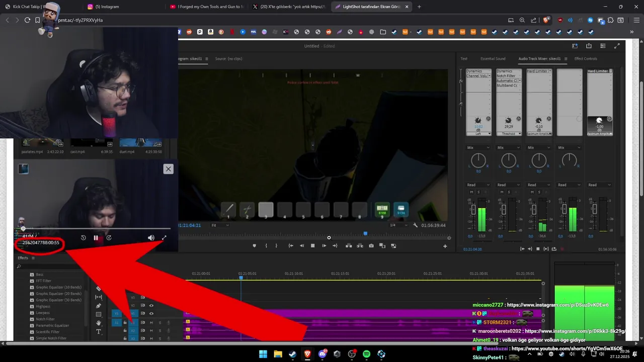644x362 pixels.
Task: Open the Effects panel menu icon
Action: point(33,258)
